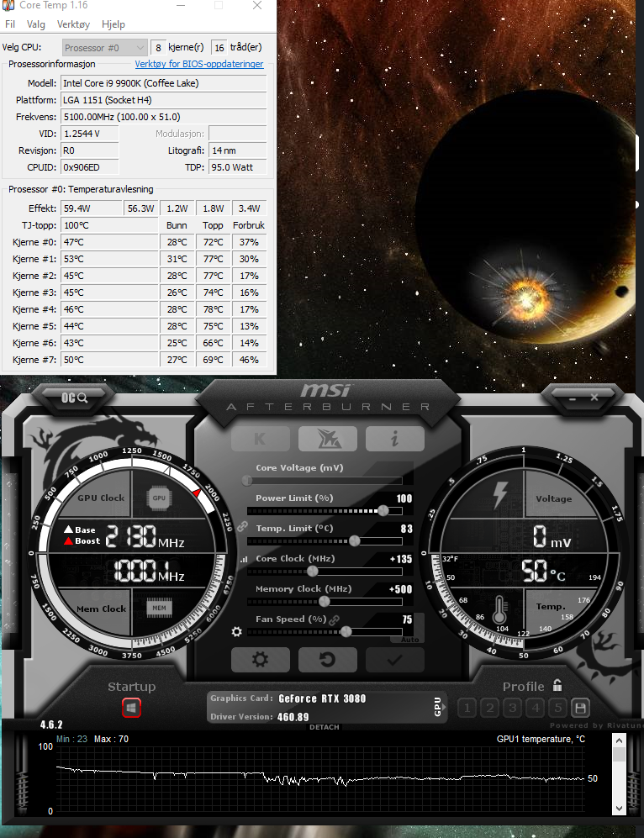Screen dimensions: 644x838
Task: Click the Core Clock value +135
Action: (401, 559)
